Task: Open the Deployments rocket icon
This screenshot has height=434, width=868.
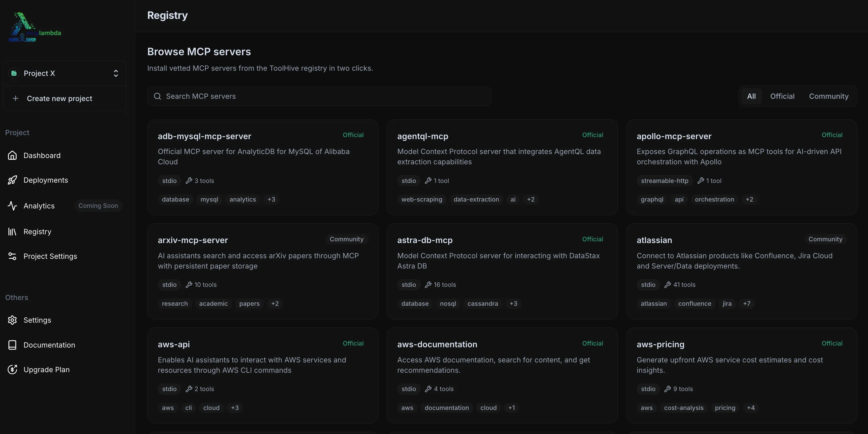Action: [13, 180]
